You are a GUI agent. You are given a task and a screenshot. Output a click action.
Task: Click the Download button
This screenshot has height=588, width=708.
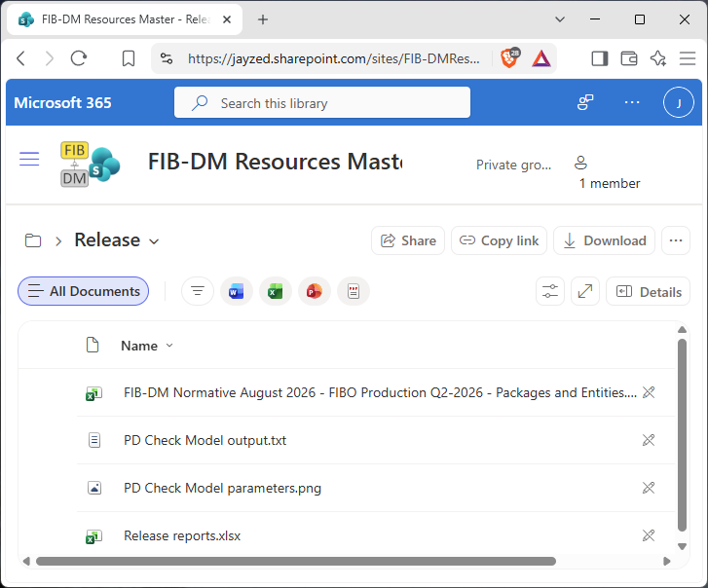(x=604, y=240)
